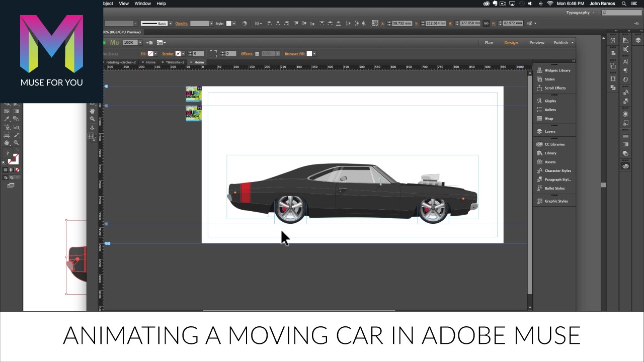Select the Home tab beside rotating-circles-2
This screenshot has width=644, height=362.
pos(150,62)
